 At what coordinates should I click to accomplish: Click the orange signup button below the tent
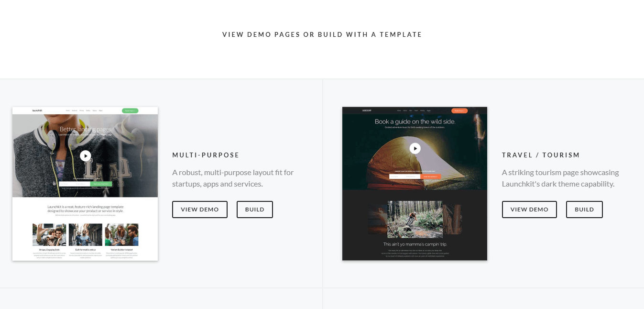431,177
